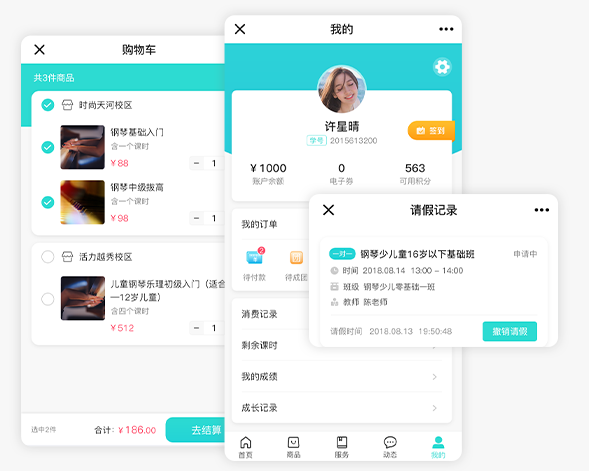Switch to the 服务 services tab

[x=341, y=447]
